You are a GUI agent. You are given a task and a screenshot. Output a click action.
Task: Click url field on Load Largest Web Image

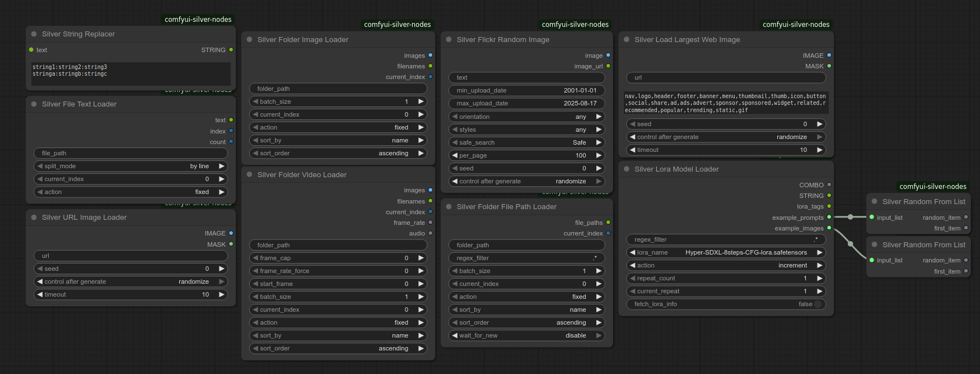click(726, 78)
